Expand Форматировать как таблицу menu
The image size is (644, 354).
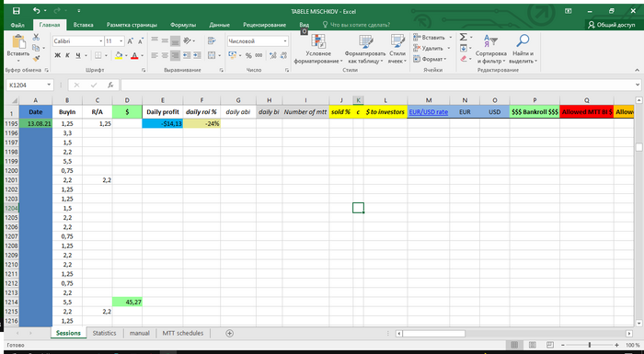365,50
